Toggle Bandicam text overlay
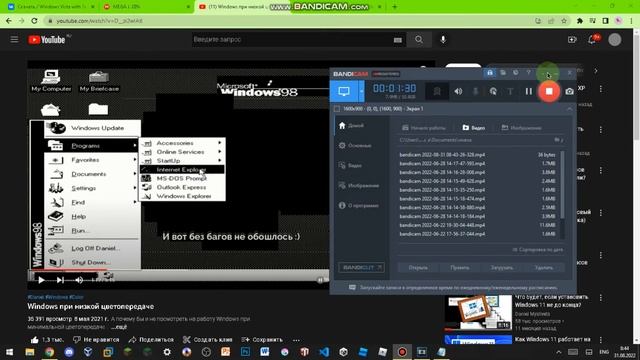640x360 pixels. pos(510,91)
